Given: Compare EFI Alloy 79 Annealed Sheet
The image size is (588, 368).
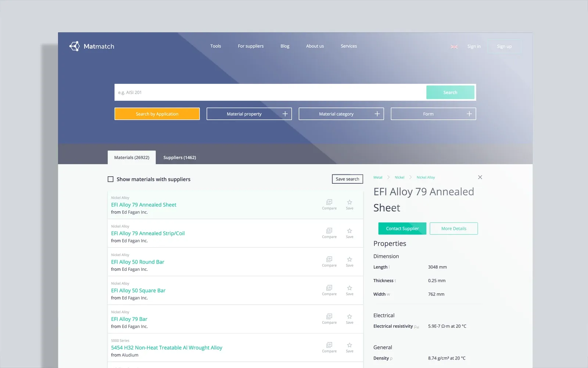Looking at the screenshot, I should 329,204.
